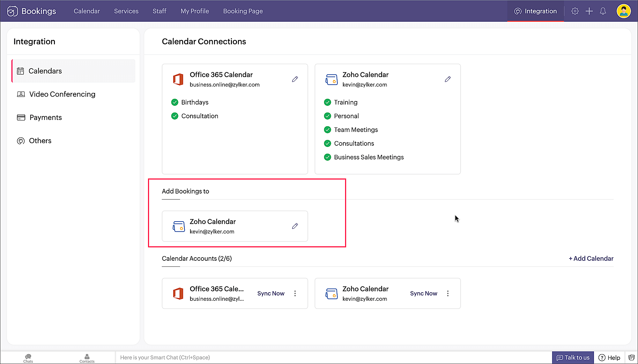Open the settings gear icon
The width and height of the screenshot is (638, 364).
575,11
